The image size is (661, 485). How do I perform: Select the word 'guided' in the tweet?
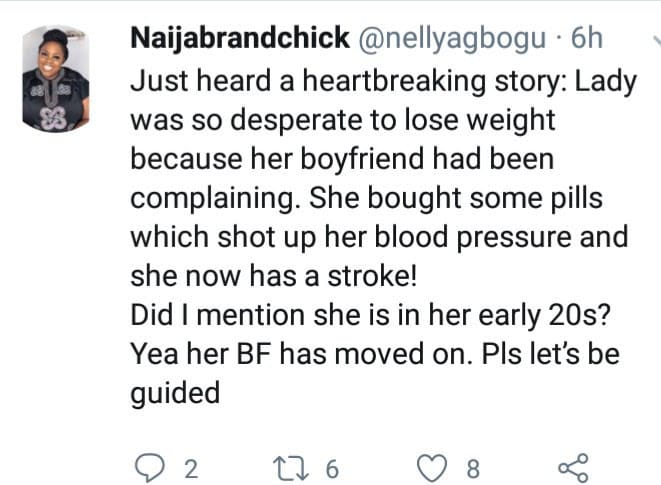(x=174, y=393)
